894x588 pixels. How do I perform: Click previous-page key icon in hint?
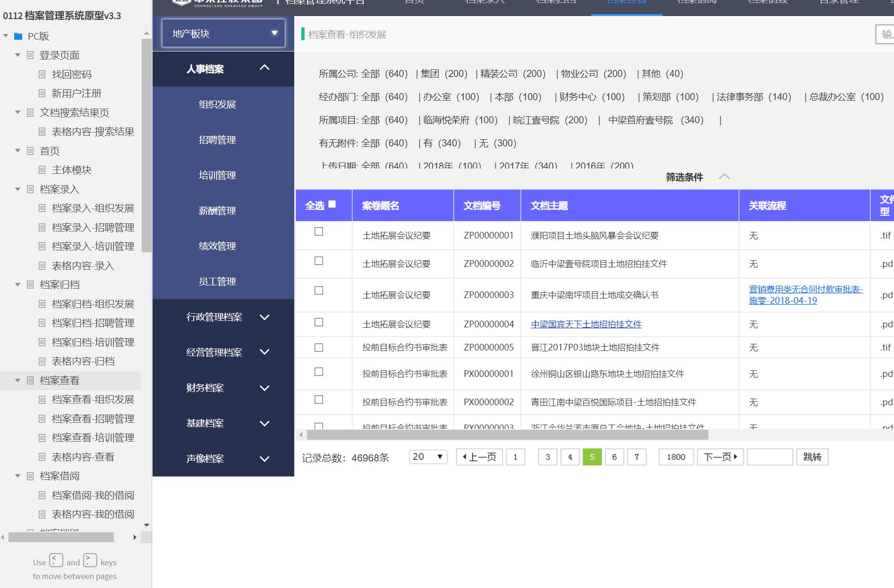56,561
